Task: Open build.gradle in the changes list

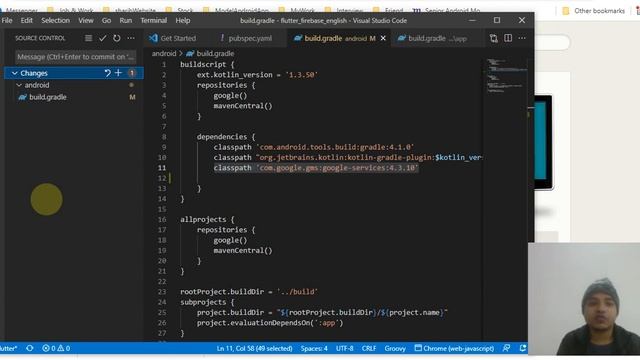Action: coord(48,97)
